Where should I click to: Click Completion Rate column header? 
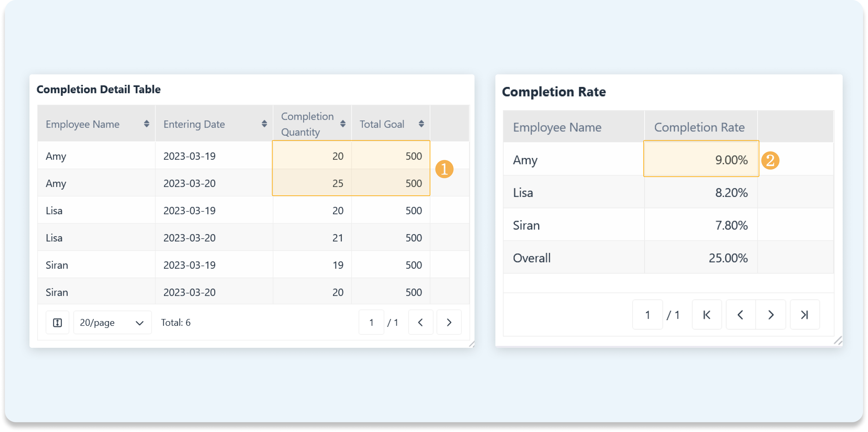pos(699,128)
